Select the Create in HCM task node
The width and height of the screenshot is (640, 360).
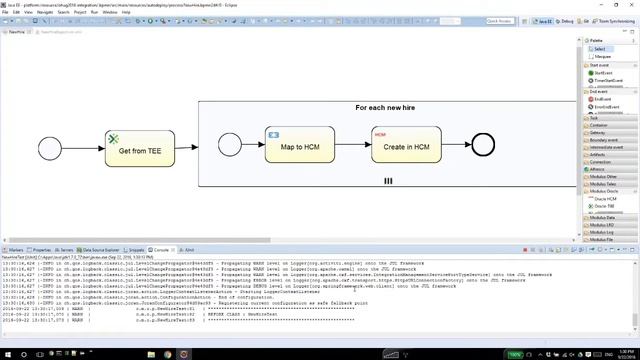pos(407,144)
